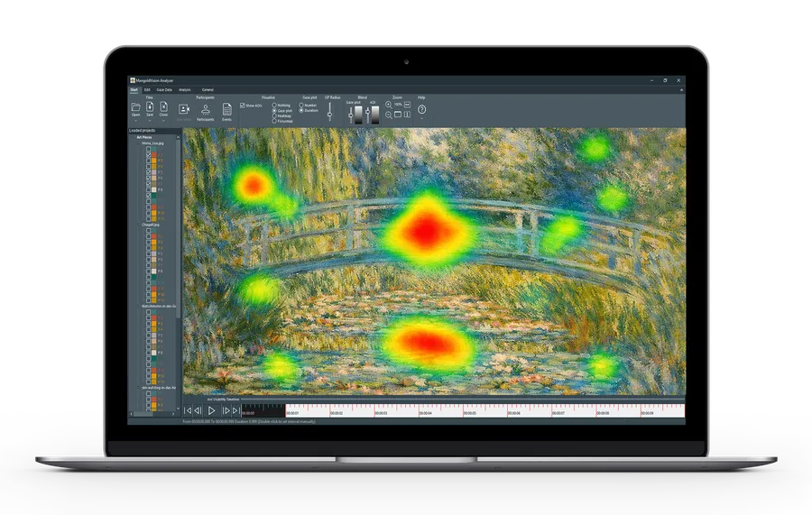This screenshot has width=812, height=515.
Task: Collapse the Art Pieces project node
Action: point(134,137)
